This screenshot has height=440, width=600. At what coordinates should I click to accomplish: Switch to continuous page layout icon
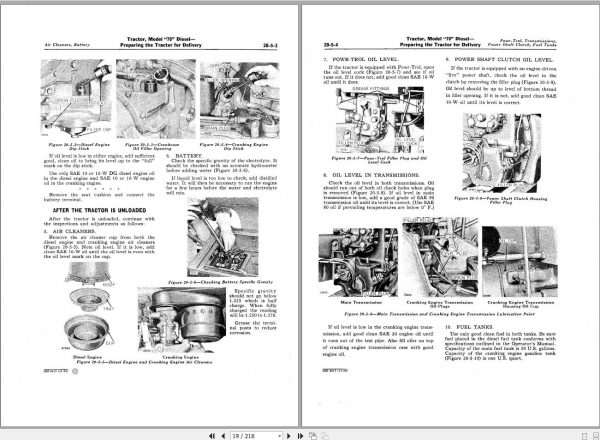(x=596, y=436)
